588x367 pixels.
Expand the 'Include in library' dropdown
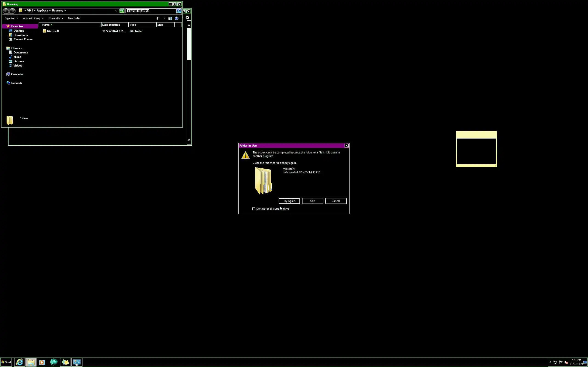tap(33, 18)
